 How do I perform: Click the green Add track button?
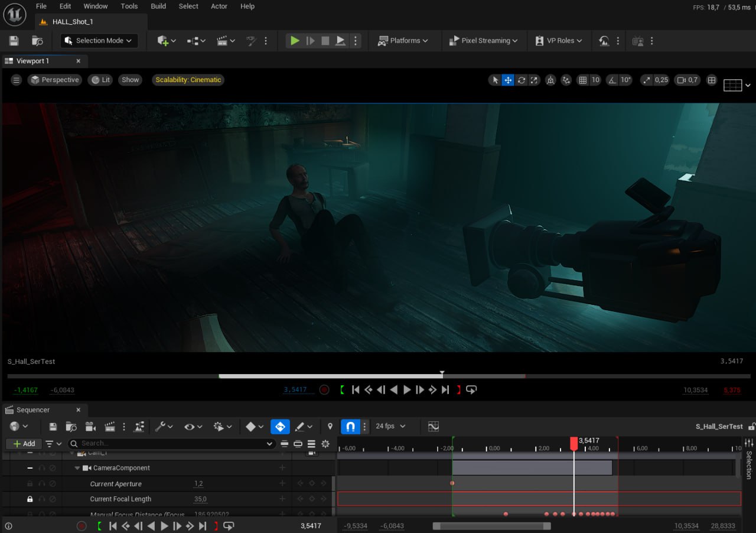(x=24, y=444)
